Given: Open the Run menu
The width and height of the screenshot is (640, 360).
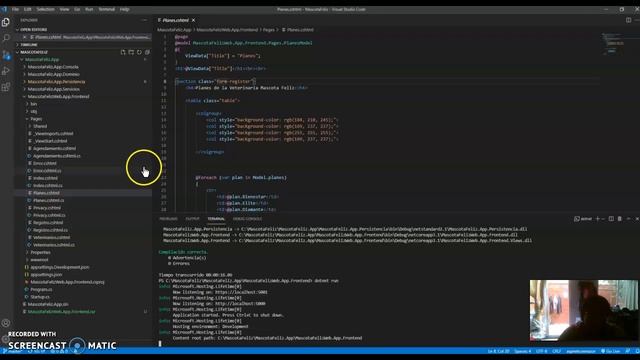Looking at the screenshot, I should click(x=89, y=9).
